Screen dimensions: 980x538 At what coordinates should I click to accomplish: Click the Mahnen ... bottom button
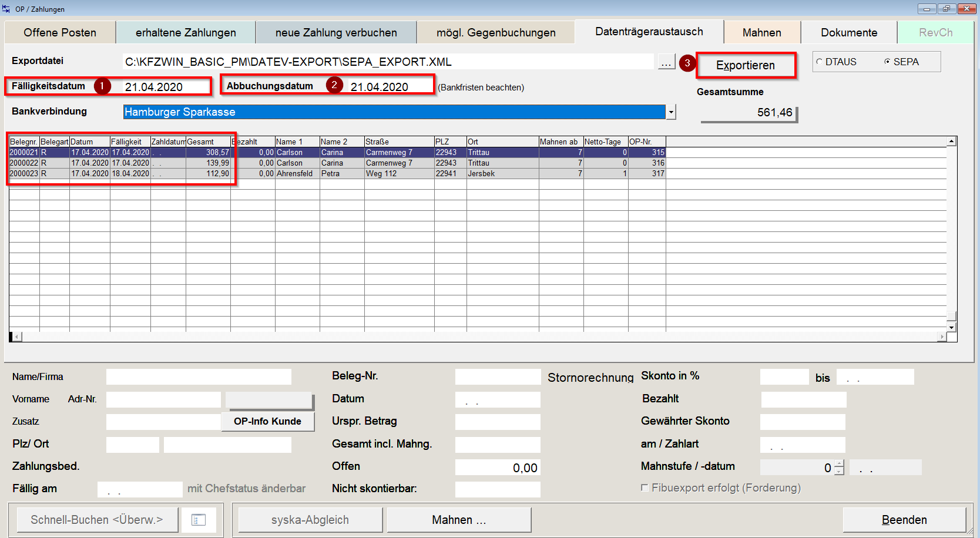click(x=459, y=520)
